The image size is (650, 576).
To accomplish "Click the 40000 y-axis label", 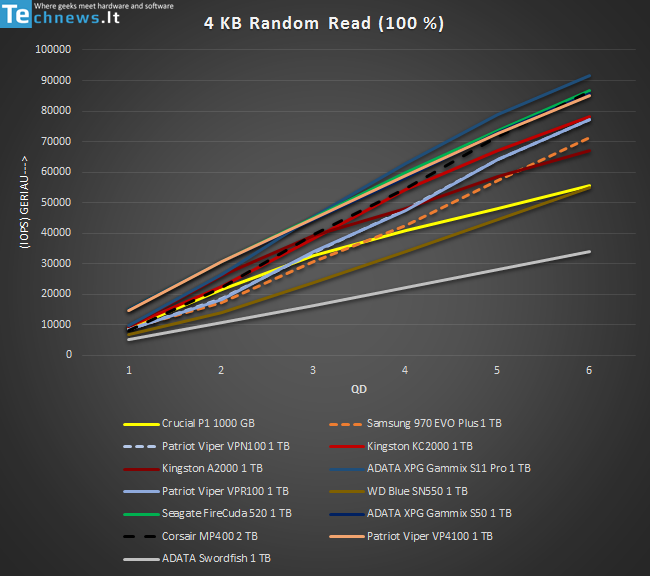I will pyautogui.click(x=56, y=233).
